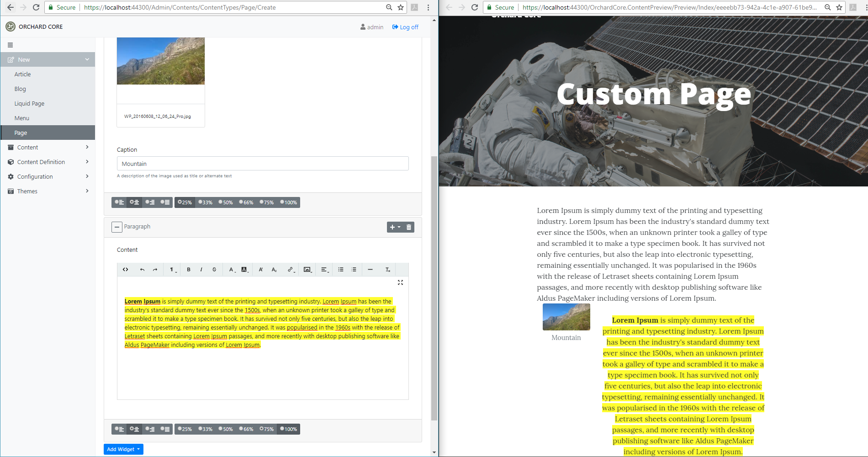This screenshot has width=868, height=457.
Task: Select 33% width below the Caption field
Action: click(206, 202)
